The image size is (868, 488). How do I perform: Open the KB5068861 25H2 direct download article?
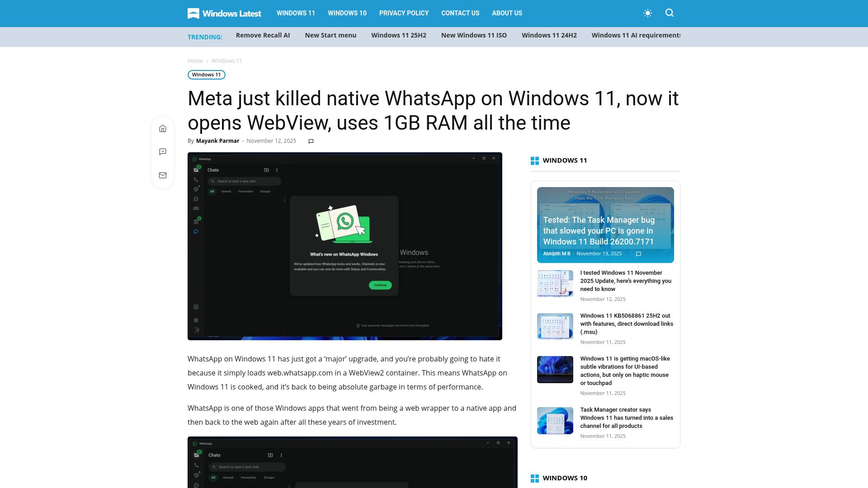coord(627,324)
